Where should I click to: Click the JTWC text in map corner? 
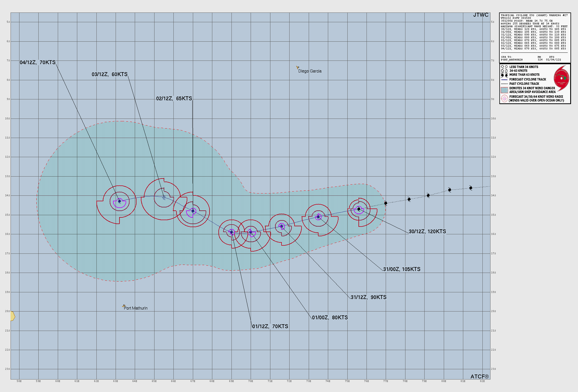tap(481, 15)
